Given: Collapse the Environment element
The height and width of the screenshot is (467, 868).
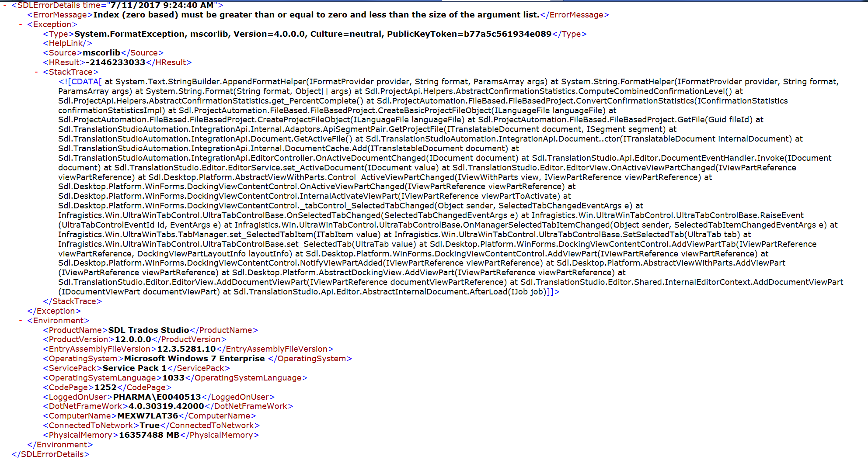Looking at the screenshot, I should [x=21, y=321].
